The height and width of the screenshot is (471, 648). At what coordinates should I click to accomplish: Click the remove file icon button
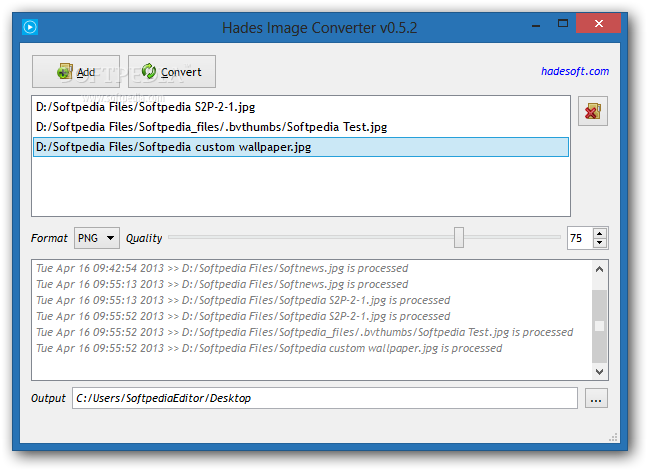[593, 111]
